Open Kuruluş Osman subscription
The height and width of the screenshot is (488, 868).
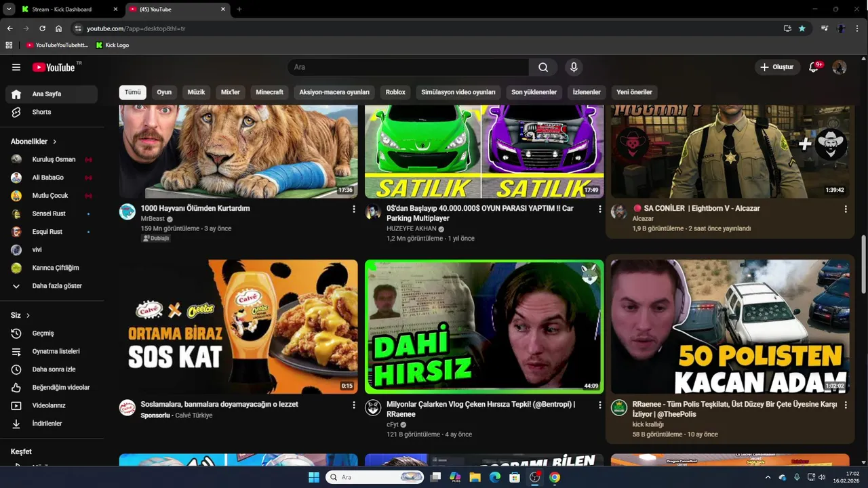pyautogui.click(x=52, y=159)
